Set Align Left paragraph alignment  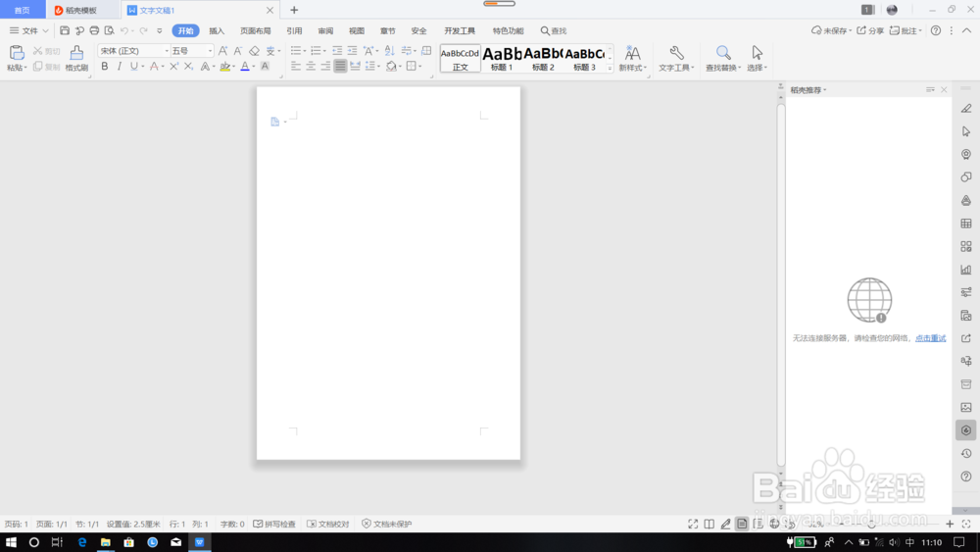pyautogui.click(x=296, y=67)
